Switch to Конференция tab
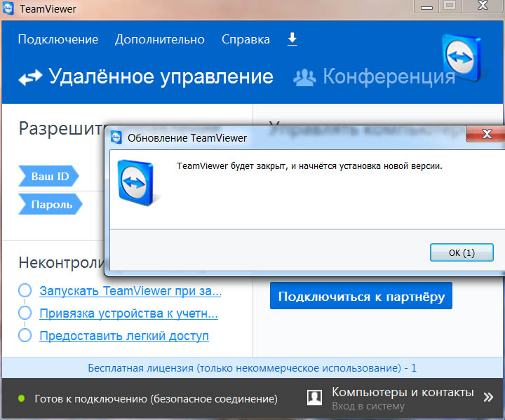 [374, 76]
